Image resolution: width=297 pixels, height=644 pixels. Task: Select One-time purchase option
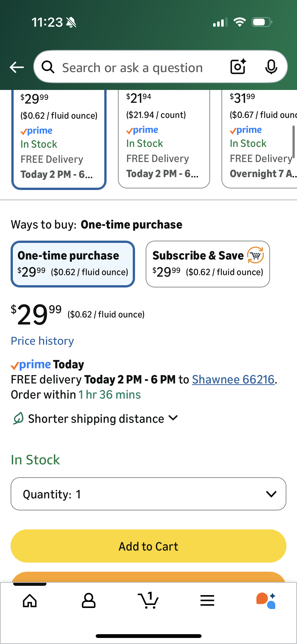click(73, 264)
